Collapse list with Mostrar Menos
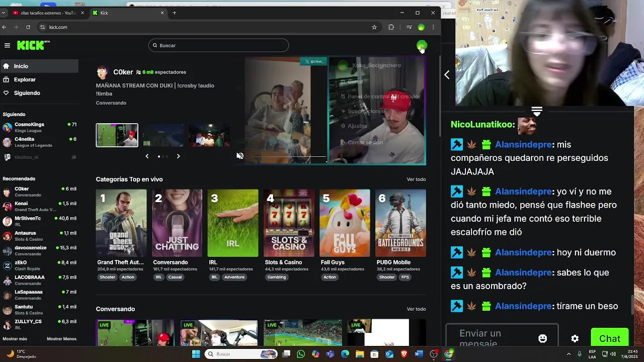This screenshot has height=362, width=644. coord(61,339)
